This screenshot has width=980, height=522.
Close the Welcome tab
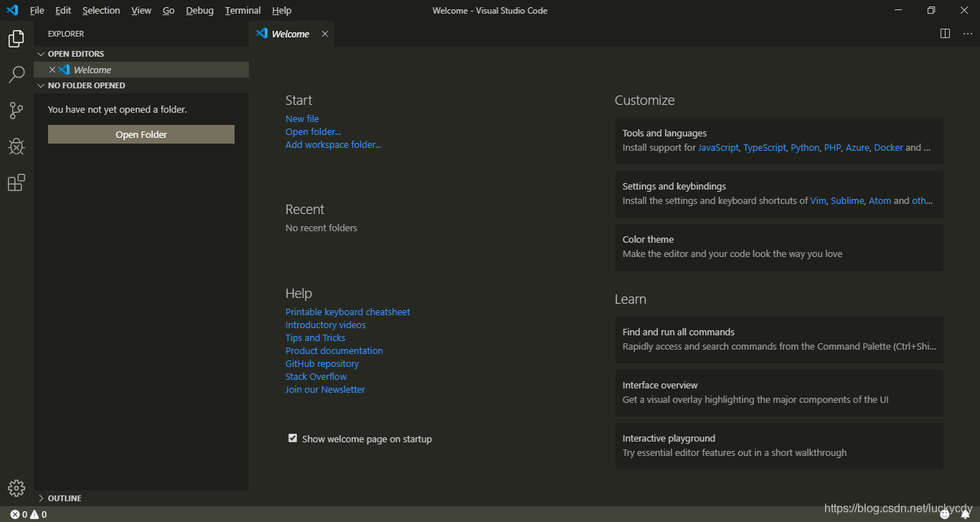click(325, 34)
